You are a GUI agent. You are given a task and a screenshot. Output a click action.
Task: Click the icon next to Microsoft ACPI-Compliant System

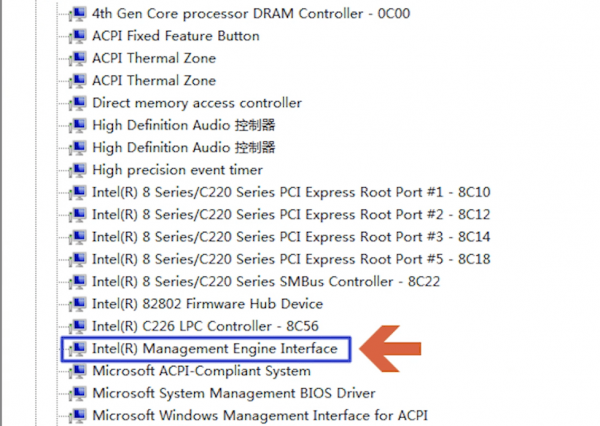(78, 371)
